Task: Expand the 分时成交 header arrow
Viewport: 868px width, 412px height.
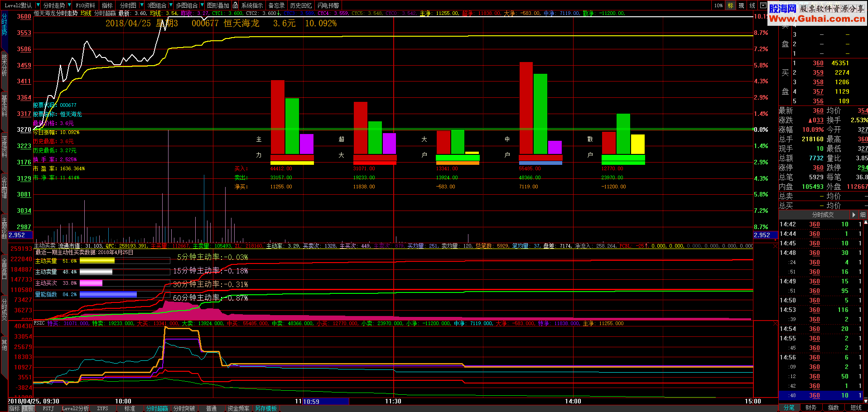Action: (x=854, y=215)
